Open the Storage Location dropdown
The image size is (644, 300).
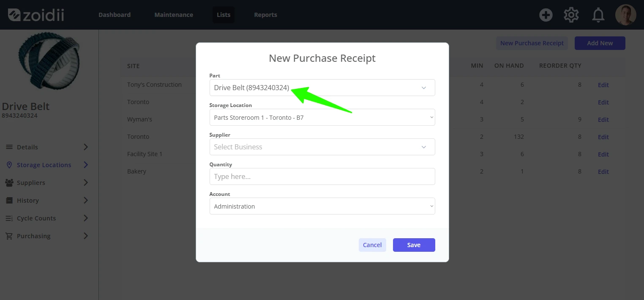[x=322, y=117]
